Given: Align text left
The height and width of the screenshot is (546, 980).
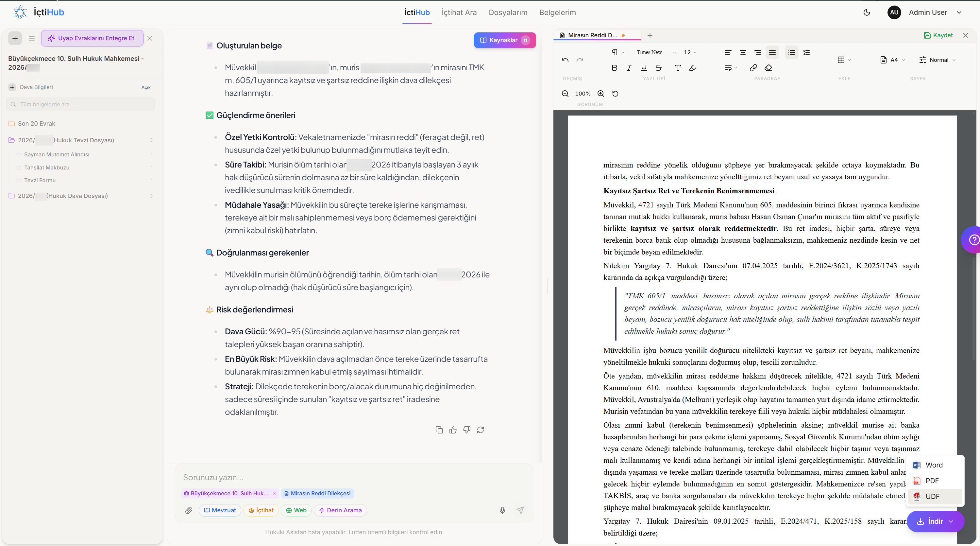Looking at the screenshot, I should 728,52.
